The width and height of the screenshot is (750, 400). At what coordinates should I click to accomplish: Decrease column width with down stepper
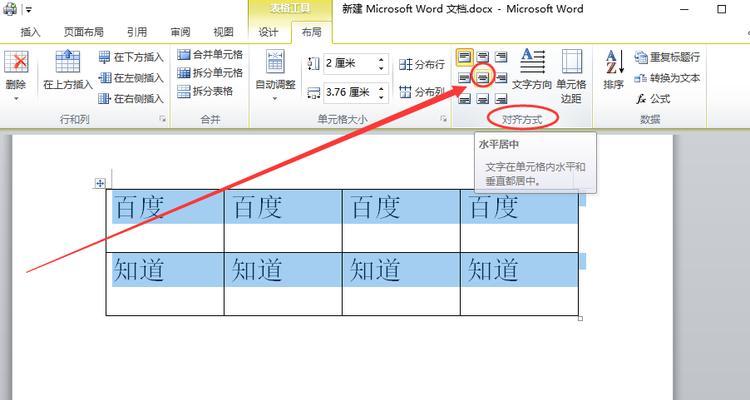pos(381,97)
